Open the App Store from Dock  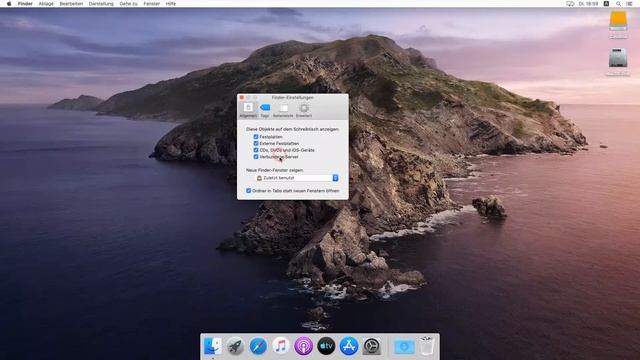click(x=349, y=347)
